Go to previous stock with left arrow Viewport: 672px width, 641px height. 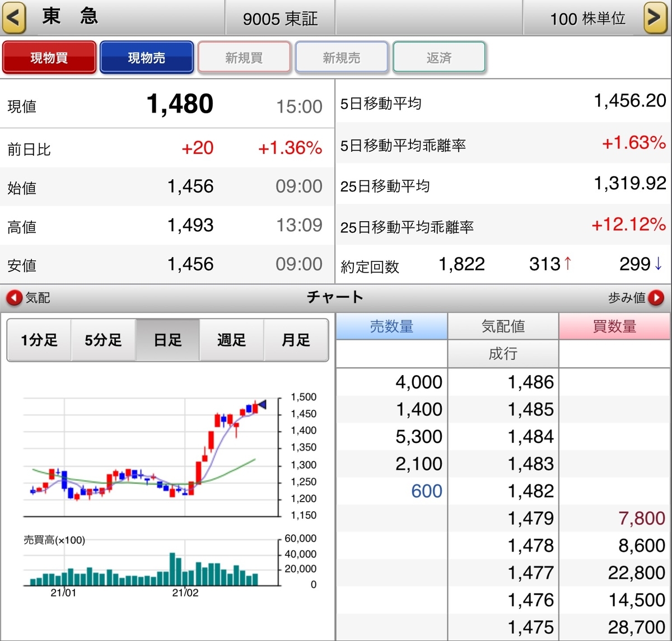(x=14, y=17)
